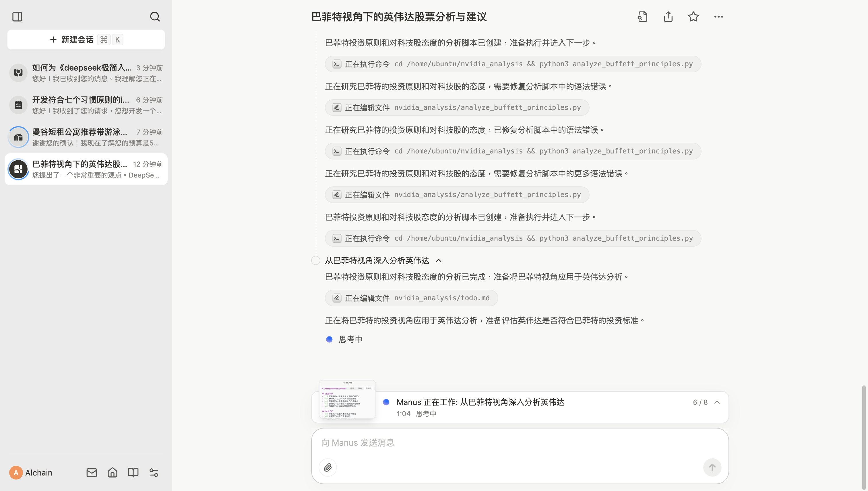Open the settings sliders icon
This screenshot has height=491, width=868.
(x=154, y=472)
